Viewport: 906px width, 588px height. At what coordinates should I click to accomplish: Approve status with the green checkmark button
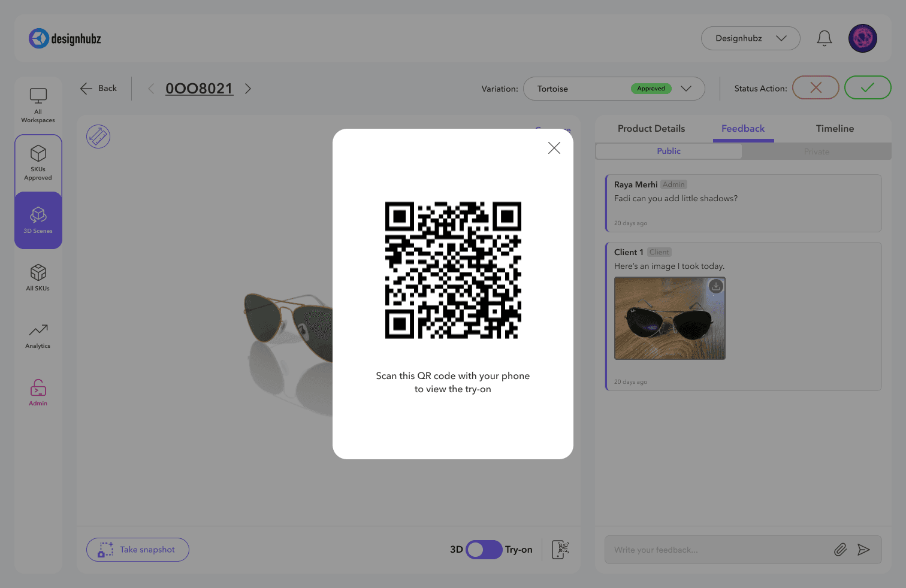tap(868, 87)
